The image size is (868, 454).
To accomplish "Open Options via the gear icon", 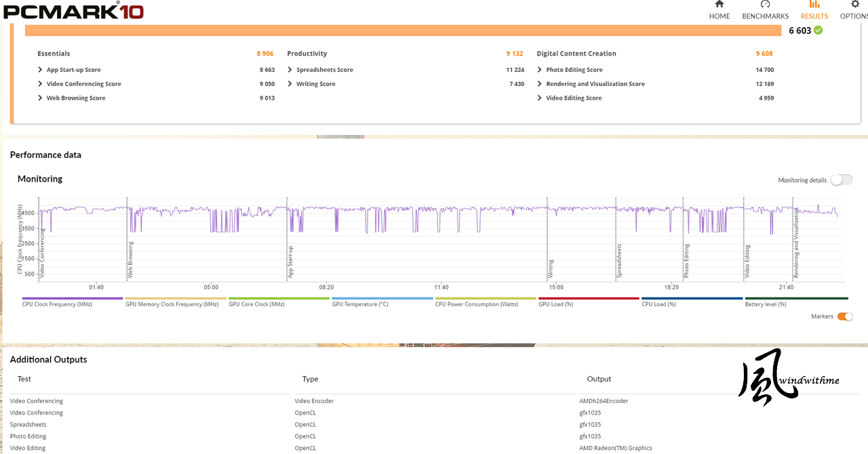I will point(854,5).
